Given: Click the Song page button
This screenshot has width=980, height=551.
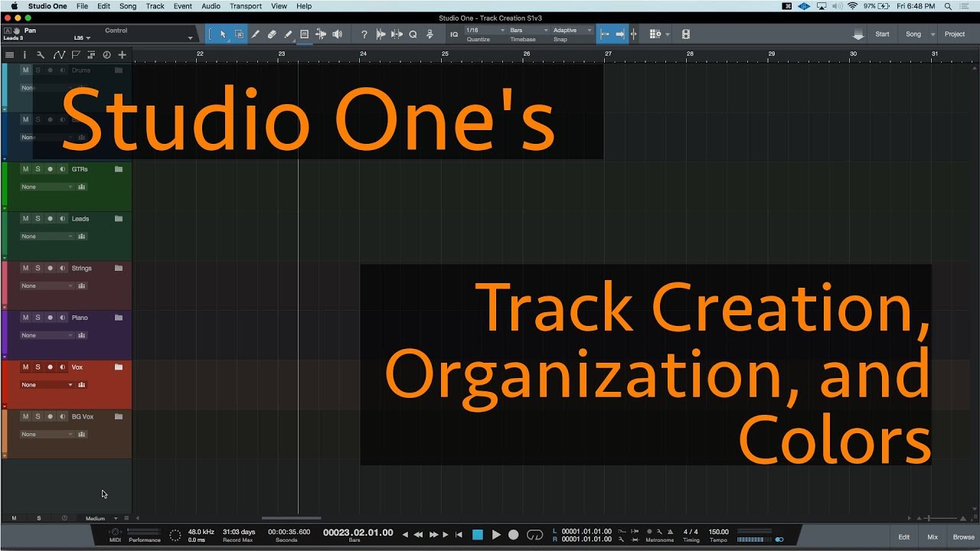Looking at the screenshot, I should tap(913, 34).
